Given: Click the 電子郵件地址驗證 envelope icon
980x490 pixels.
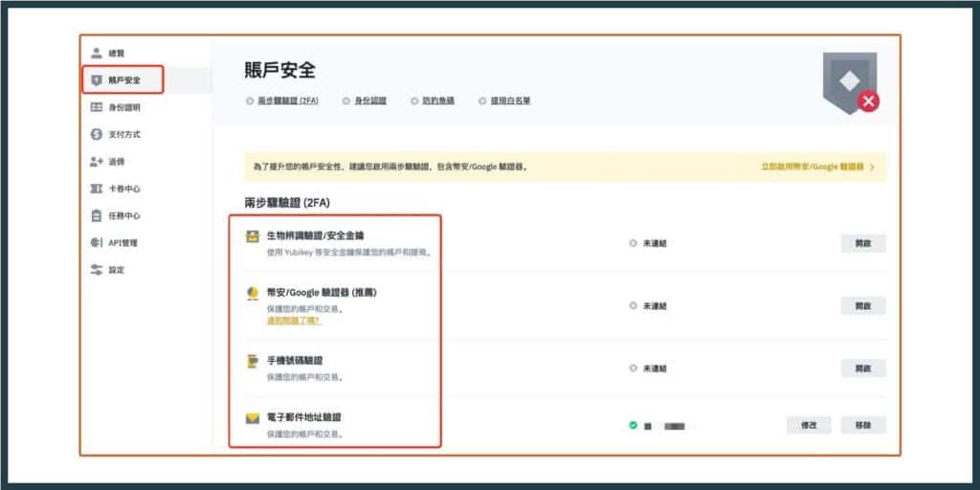Looking at the screenshot, I should click(252, 418).
